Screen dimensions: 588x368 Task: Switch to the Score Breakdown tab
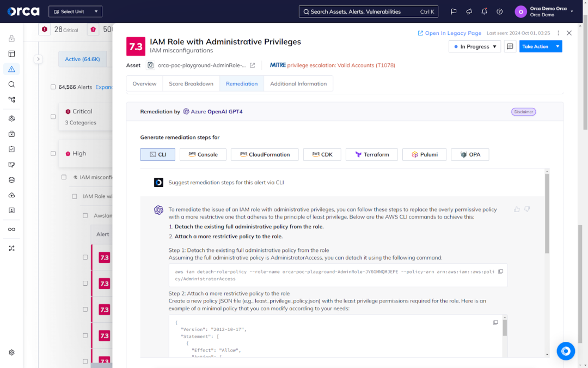pyautogui.click(x=191, y=84)
